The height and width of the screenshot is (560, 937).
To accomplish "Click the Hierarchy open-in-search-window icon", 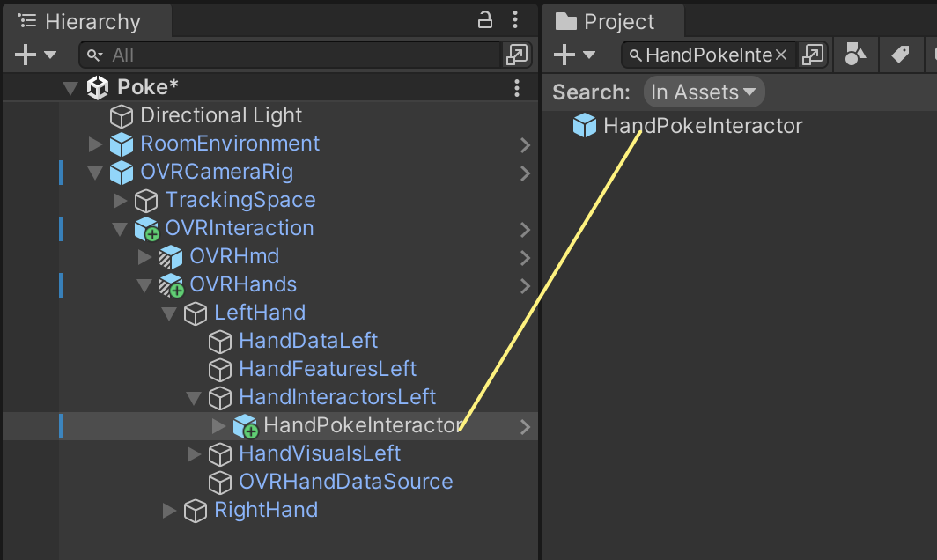I will click(x=516, y=55).
